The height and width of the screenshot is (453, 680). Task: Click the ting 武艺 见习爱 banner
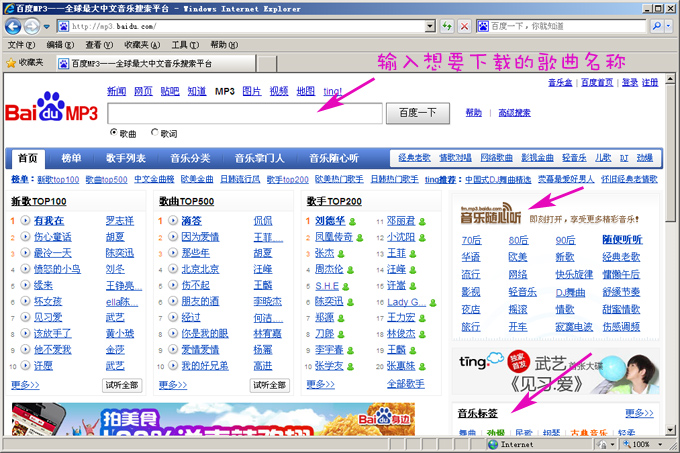[x=556, y=372]
